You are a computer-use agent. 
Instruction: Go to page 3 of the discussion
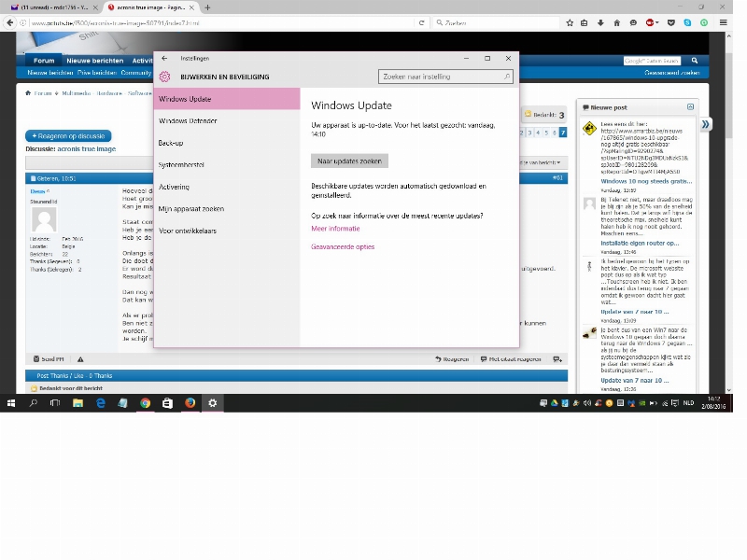pyautogui.click(x=529, y=133)
